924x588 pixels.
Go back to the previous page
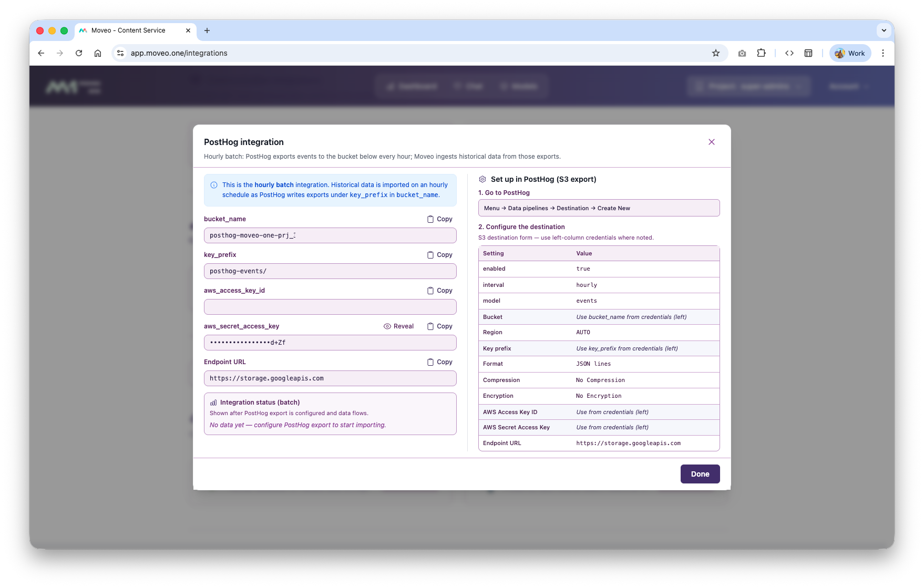41,53
